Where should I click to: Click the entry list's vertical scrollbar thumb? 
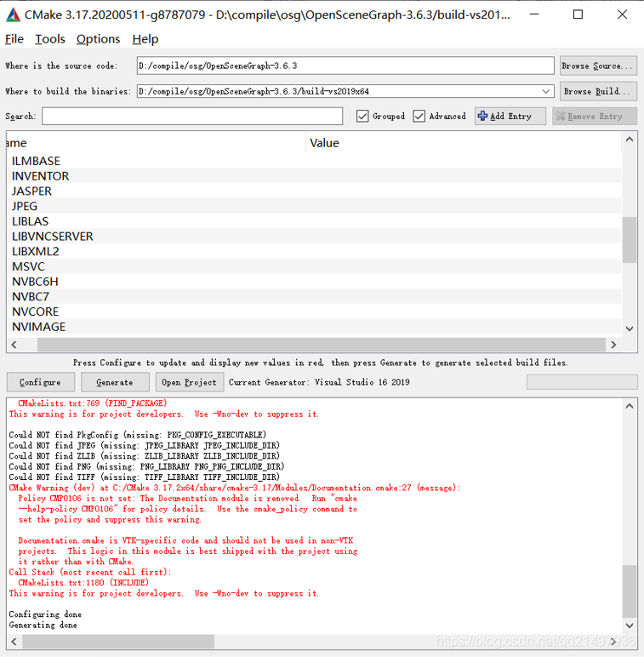(x=629, y=240)
